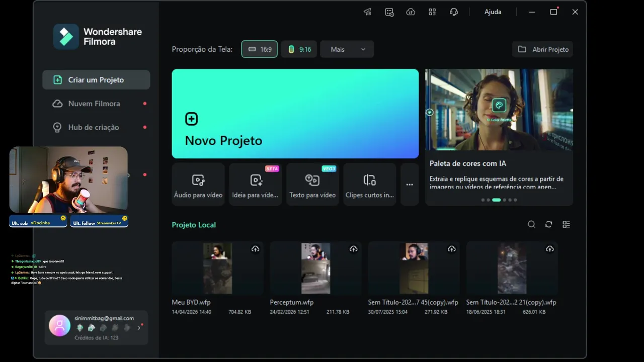Click the Paleta de cores com IA image

pos(499,110)
